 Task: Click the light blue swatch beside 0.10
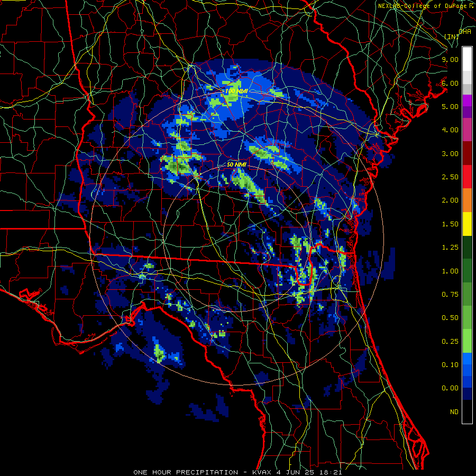(467, 359)
